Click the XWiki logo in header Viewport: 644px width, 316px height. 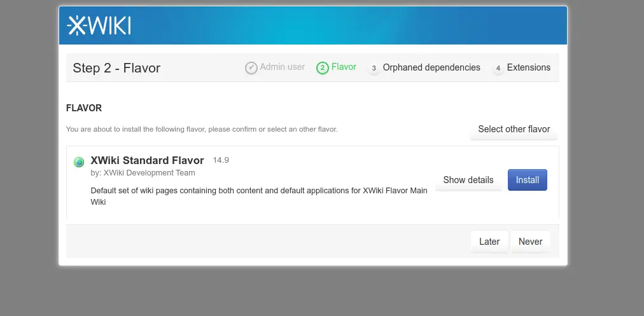point(99,25)
